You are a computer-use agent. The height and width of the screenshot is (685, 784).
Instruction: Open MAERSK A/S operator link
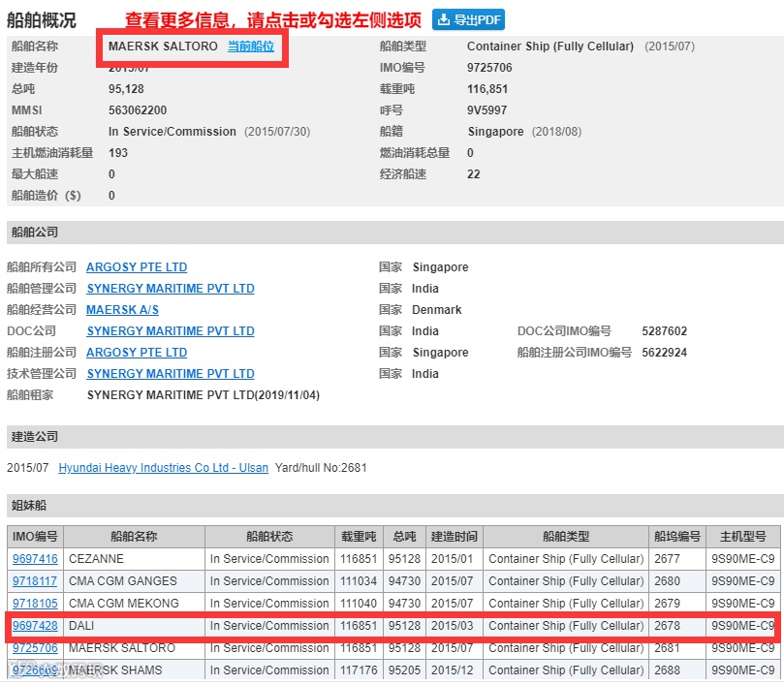pos(122,310)
